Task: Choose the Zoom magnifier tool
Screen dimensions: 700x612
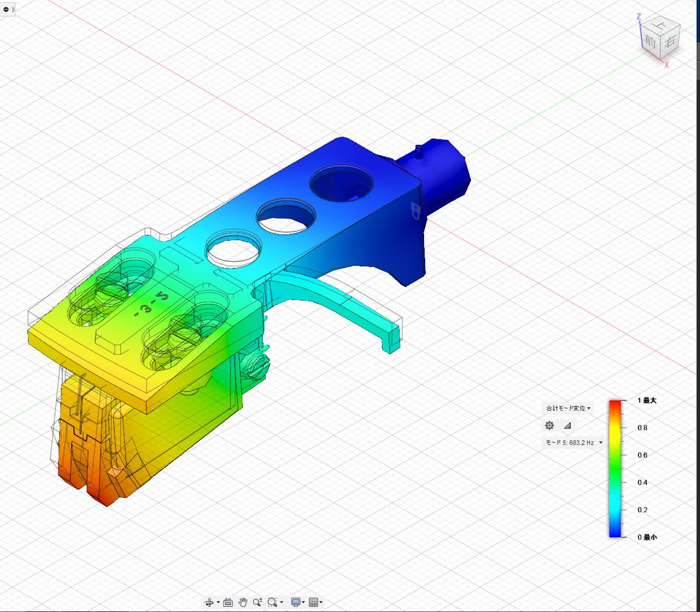Action: click(x=257, y=602)
